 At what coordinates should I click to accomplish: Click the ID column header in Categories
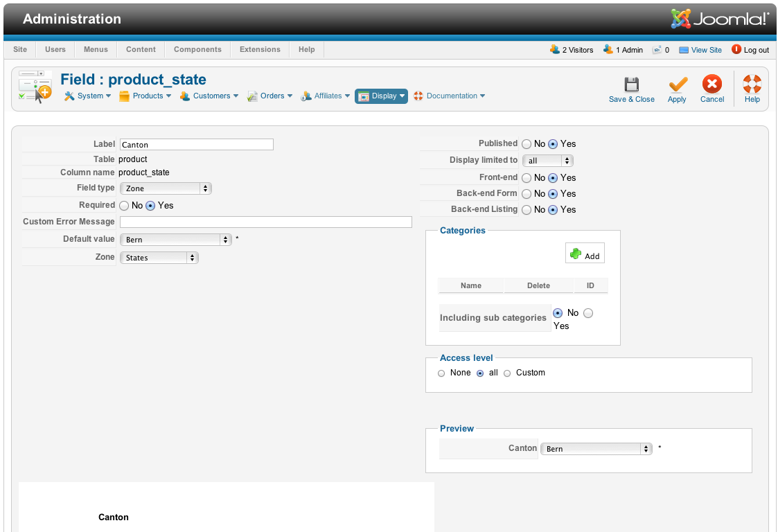coord(590,285)
